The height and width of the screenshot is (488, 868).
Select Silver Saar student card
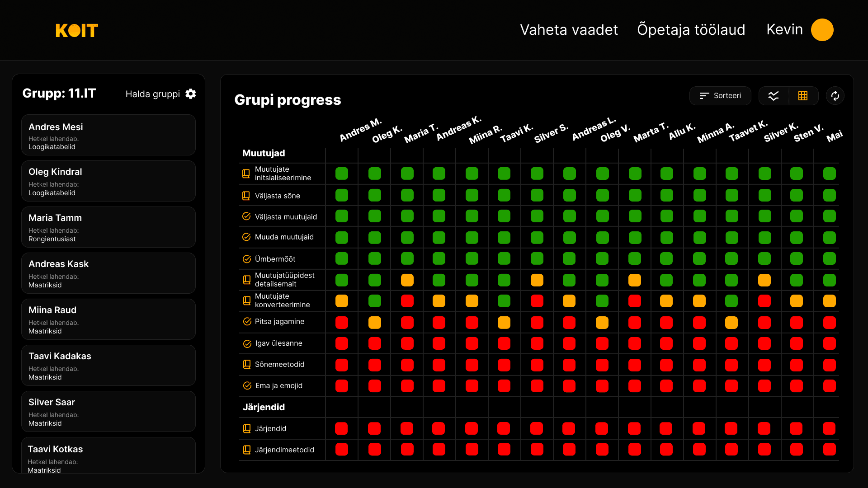tap(108, 411)
